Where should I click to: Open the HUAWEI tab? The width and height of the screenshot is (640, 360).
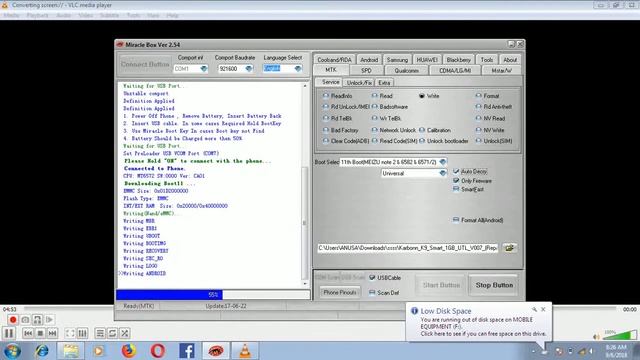(427, 60)
